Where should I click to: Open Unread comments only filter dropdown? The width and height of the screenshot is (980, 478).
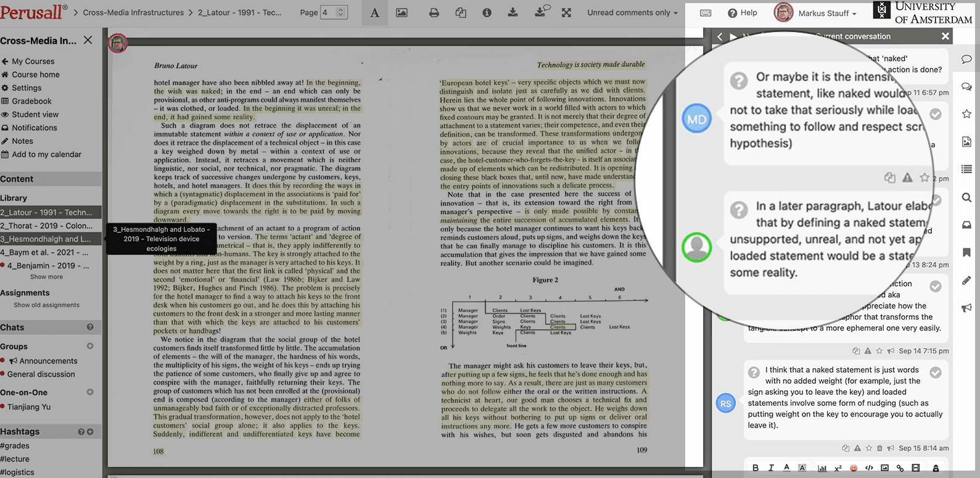[632, 12]
